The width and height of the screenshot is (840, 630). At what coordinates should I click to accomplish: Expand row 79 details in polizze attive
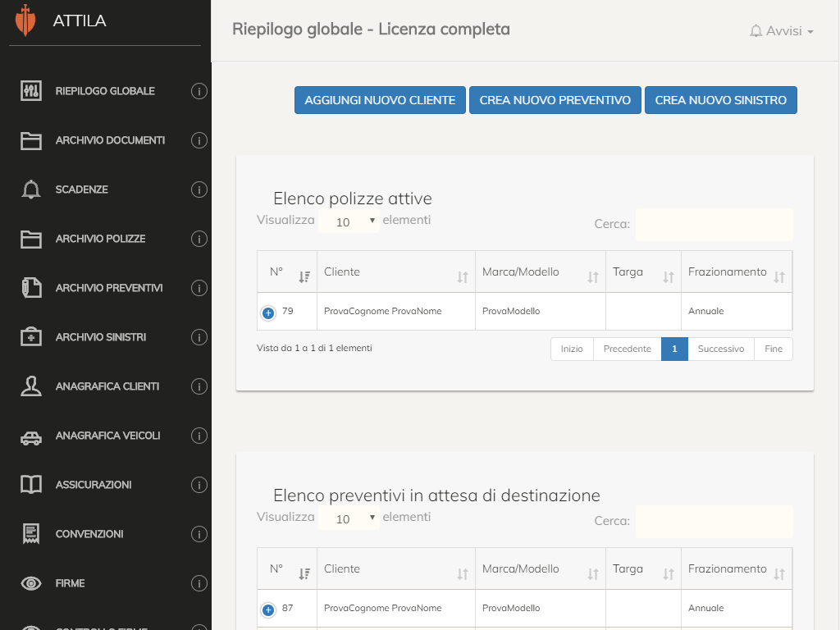coord(268,313)
